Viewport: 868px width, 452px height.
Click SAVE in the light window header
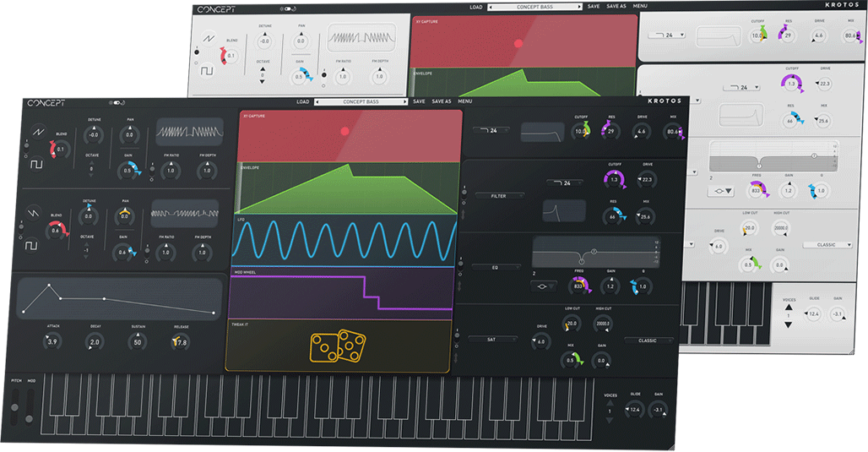[x=594, y=6]
